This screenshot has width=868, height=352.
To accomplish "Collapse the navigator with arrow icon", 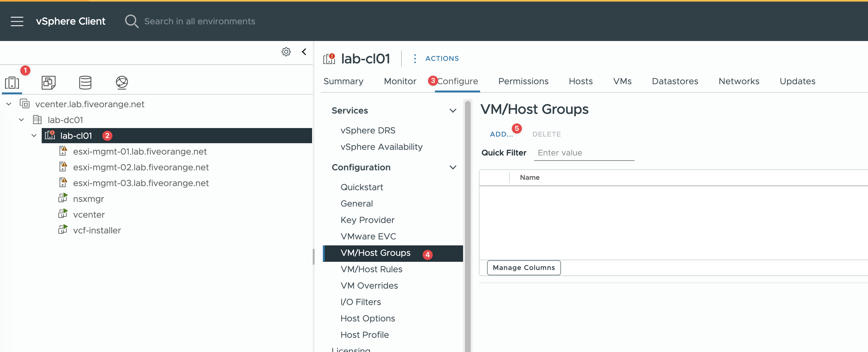I will tap(304, 51).
